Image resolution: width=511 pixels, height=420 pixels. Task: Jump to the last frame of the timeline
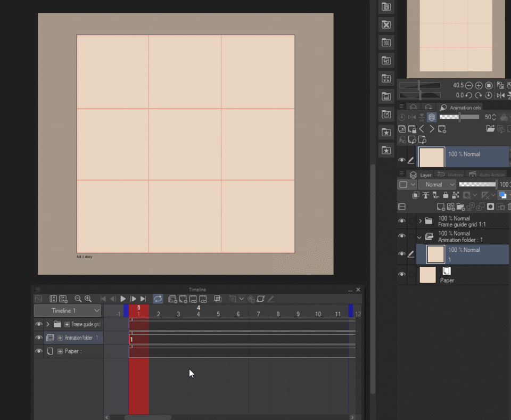point(143,299)
